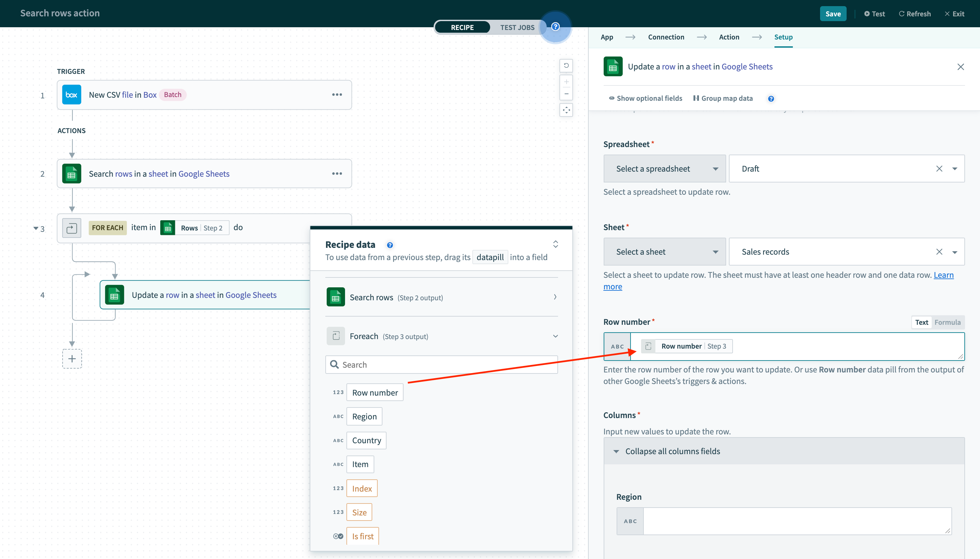Zoom into the canvas with the plus icon
The height and width of the screenshot is (559, 980).
(x=566, y=81)
